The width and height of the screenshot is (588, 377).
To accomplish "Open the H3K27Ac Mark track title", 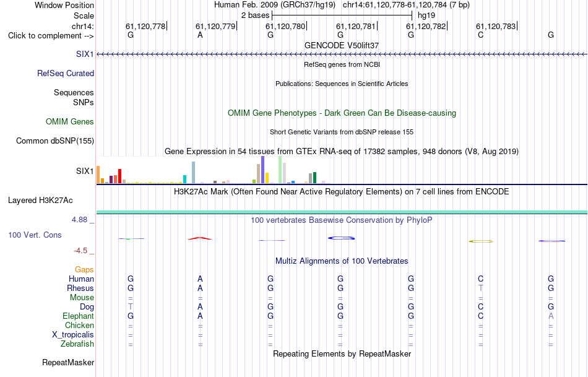I will point(342,192).
